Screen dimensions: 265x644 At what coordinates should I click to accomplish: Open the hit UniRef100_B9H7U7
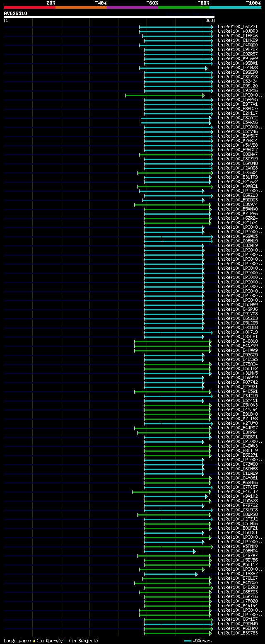tap(238, 49)
